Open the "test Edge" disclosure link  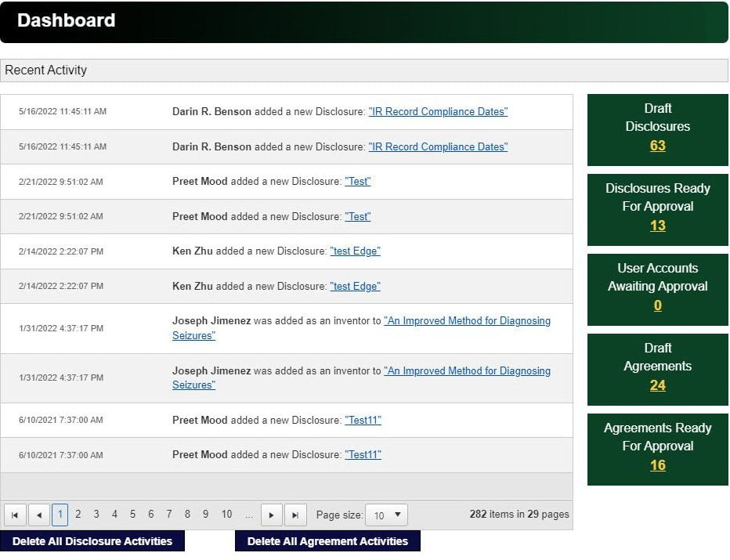[355, 251]
